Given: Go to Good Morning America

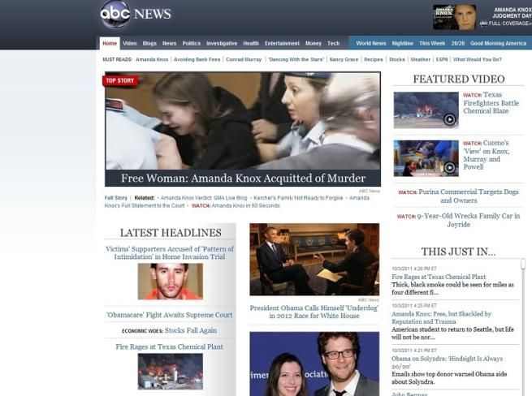Looking at the screenshot, I should point(499,43).
